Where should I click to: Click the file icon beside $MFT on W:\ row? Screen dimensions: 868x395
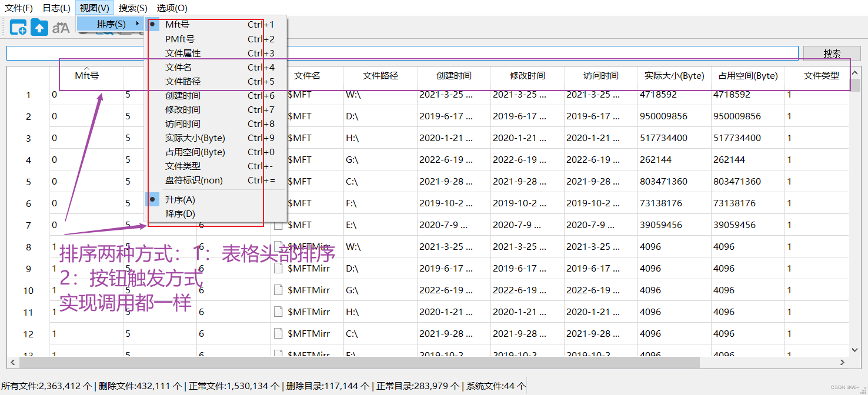click(x=279, y=95)
